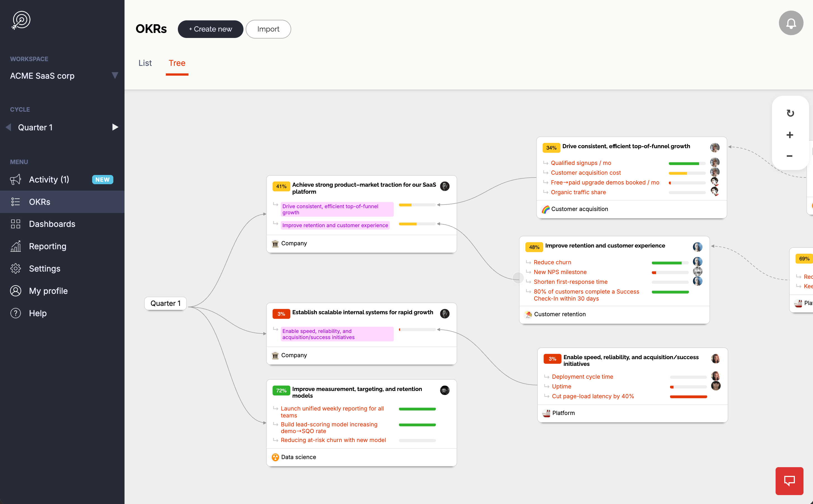Go to the My profile page
The width and height of the screenshot is (813, 504).
[48, 291]
